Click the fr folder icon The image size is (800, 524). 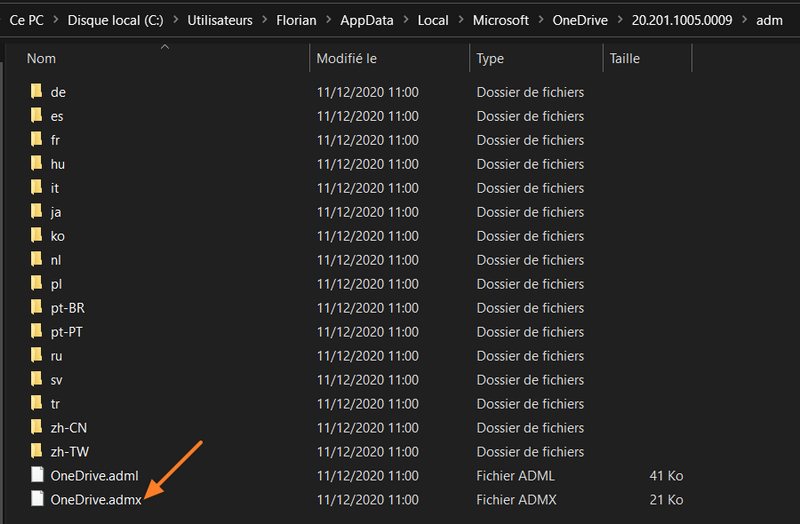tap(36, 139)
